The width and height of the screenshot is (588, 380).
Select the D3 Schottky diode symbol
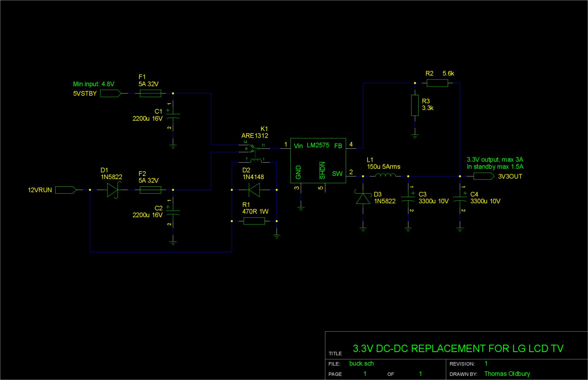click(363, 199)
